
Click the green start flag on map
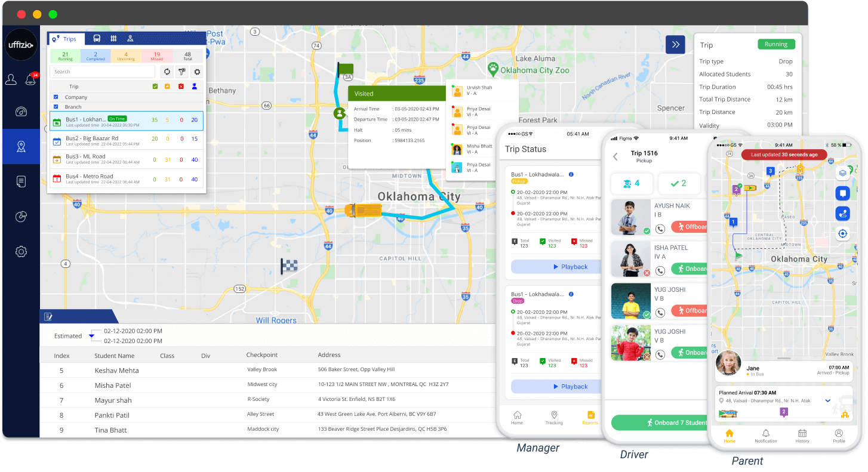point(344,69)
